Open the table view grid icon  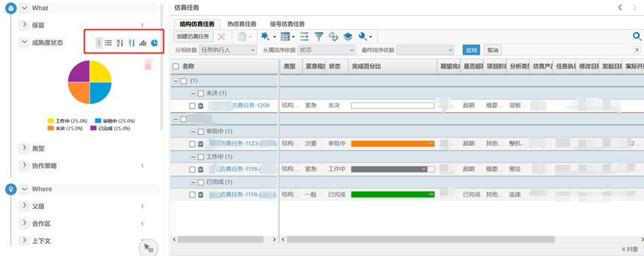click(x=286, y=37)
